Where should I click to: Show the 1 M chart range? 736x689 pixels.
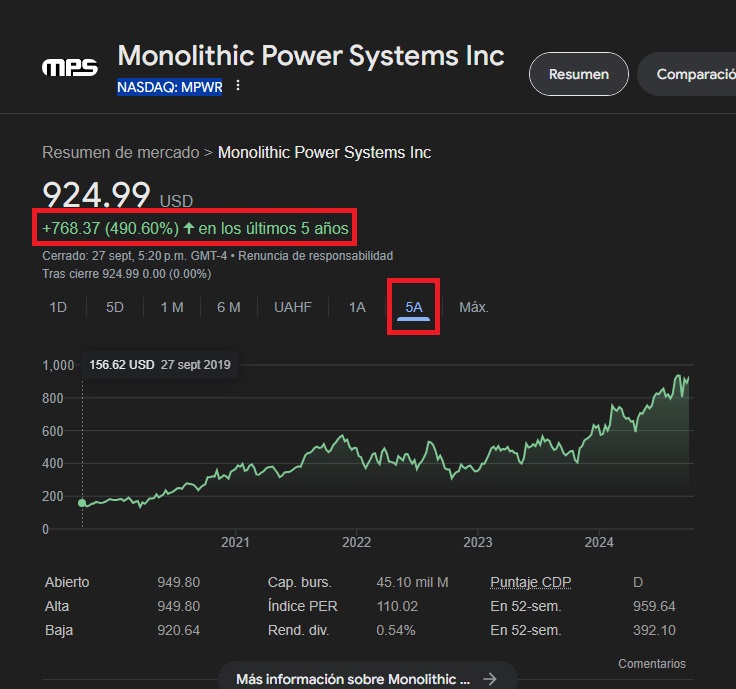pyautogui.click(x=172, y=307)
